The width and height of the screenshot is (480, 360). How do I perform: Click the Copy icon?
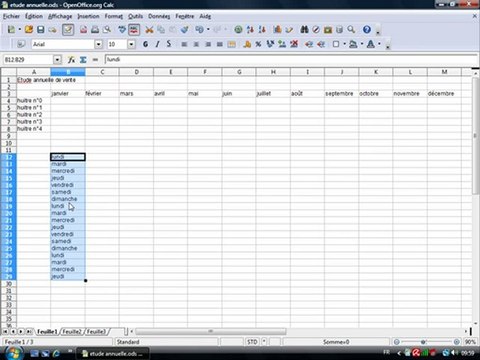click(x=161, y=30)
